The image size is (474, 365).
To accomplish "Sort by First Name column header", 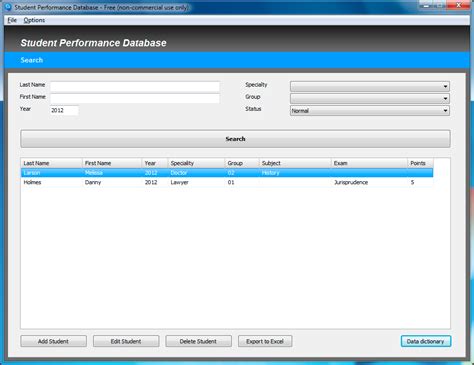I will coord(112,163).
